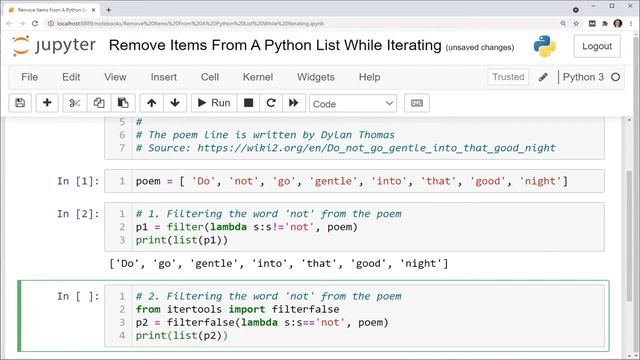Reload the browser page
This screenshot has width=640, height=360.
35,24
